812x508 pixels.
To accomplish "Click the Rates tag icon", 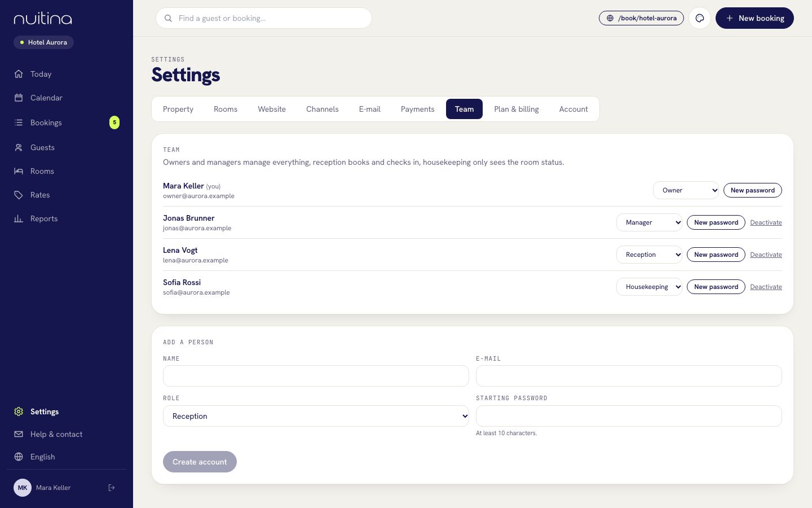I will click(19, 195).
